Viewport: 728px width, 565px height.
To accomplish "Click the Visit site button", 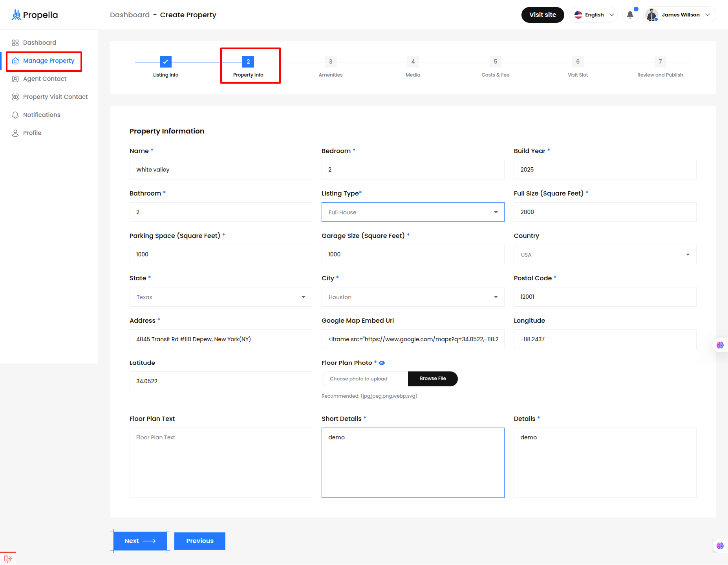I will click(x=543, y=15).
